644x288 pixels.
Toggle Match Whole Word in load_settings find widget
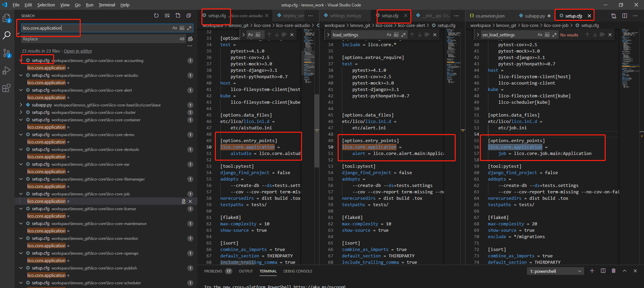[x=396, y=35]
